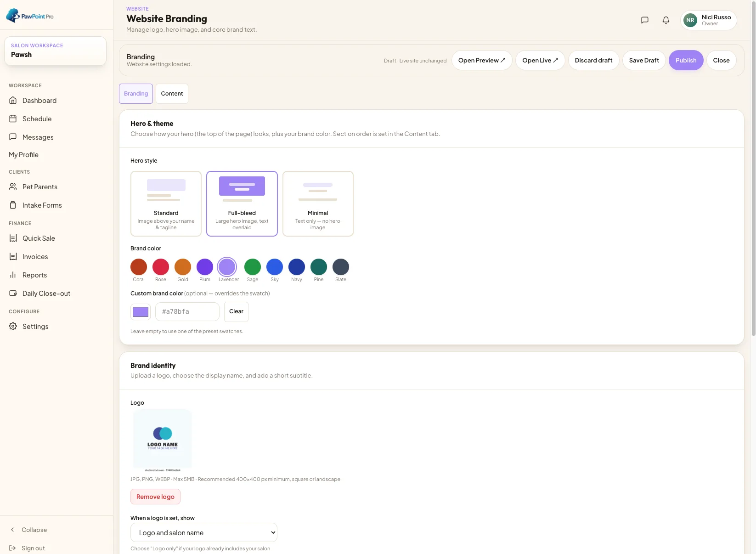
Task: Select the Full-bleed hero style
Action: coord(242,204)
